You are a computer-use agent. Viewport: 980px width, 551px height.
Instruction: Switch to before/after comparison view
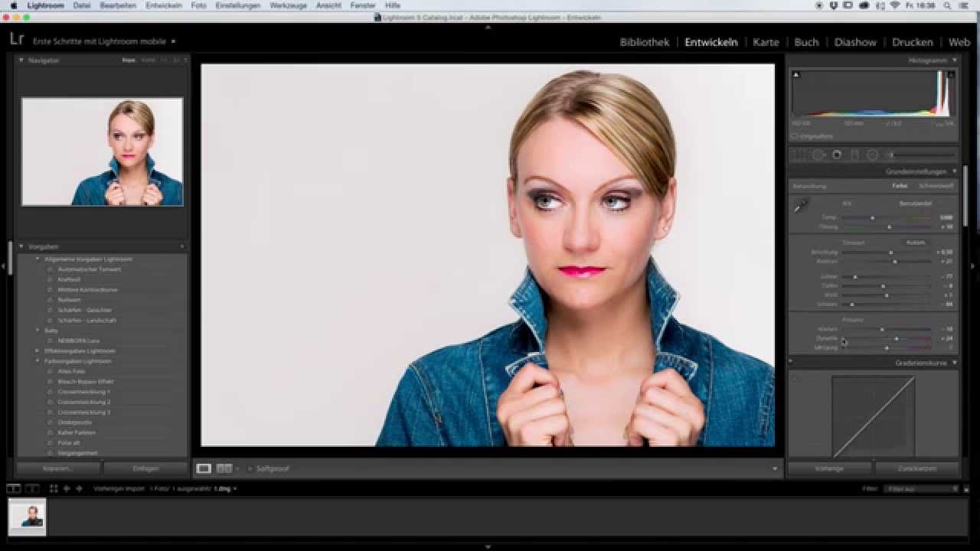pos(224,468)
